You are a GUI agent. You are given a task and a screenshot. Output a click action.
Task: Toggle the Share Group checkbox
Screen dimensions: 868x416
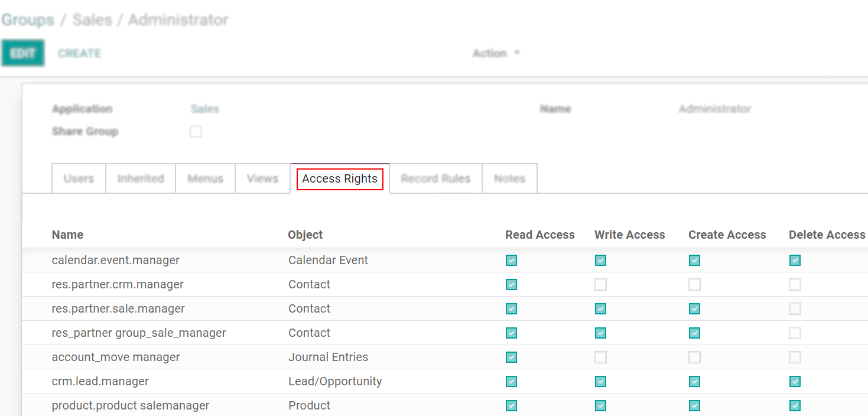pyautogui.click(x=196, y=131)
